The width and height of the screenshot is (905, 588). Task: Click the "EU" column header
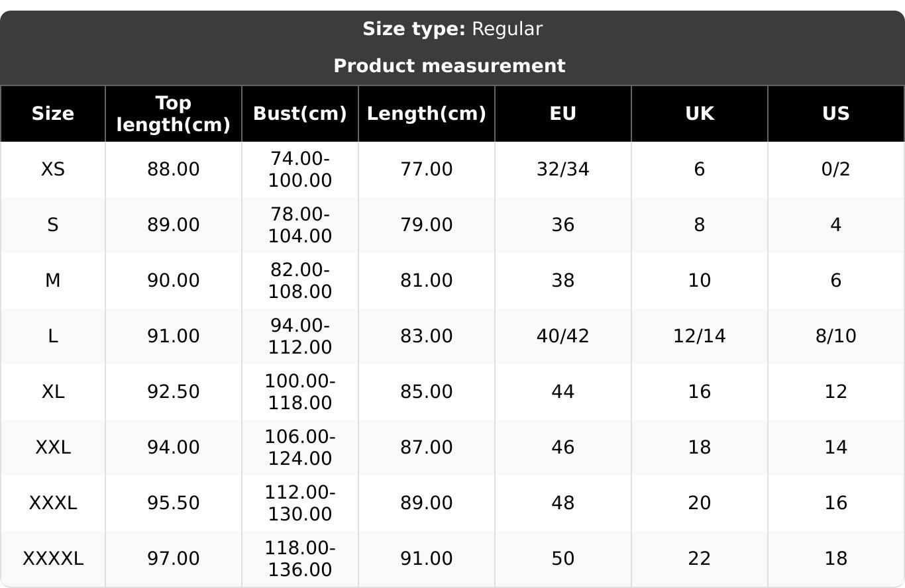(x=562, y=114)
